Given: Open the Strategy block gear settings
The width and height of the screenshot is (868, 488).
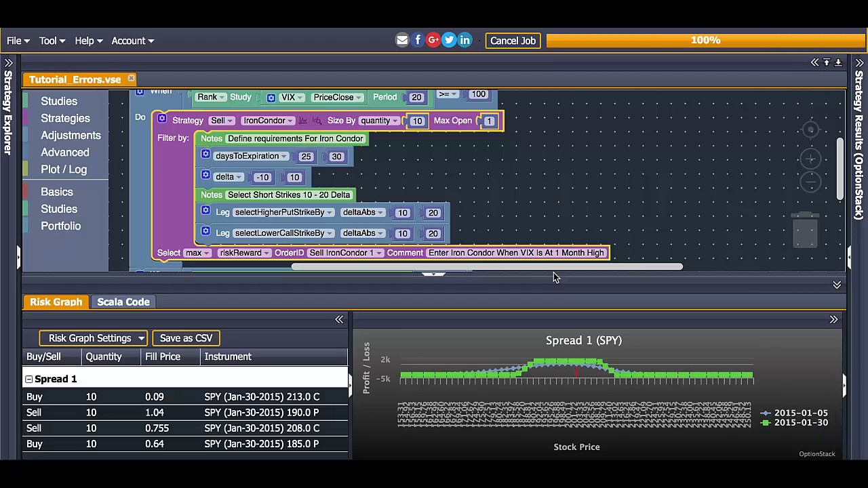Looking at the screenshot, I should 161,119.
